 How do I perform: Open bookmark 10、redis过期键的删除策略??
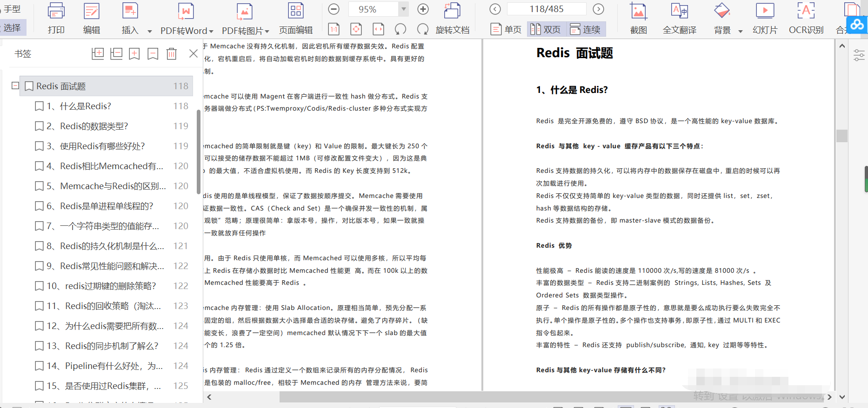[x=112, y=286]
